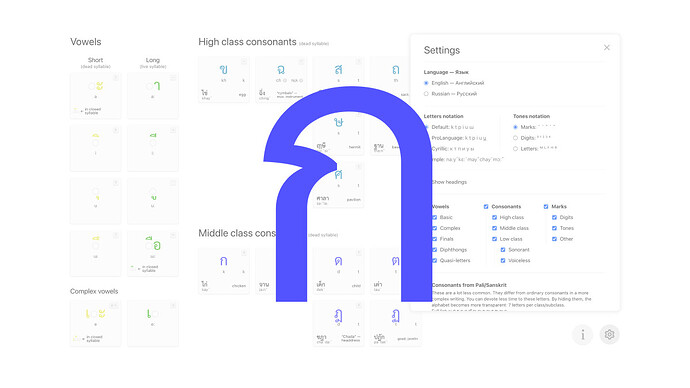Select Marks tones notation
Image resolution: width=690 pixels, height=388 pixels.
[x=515, y=127]
